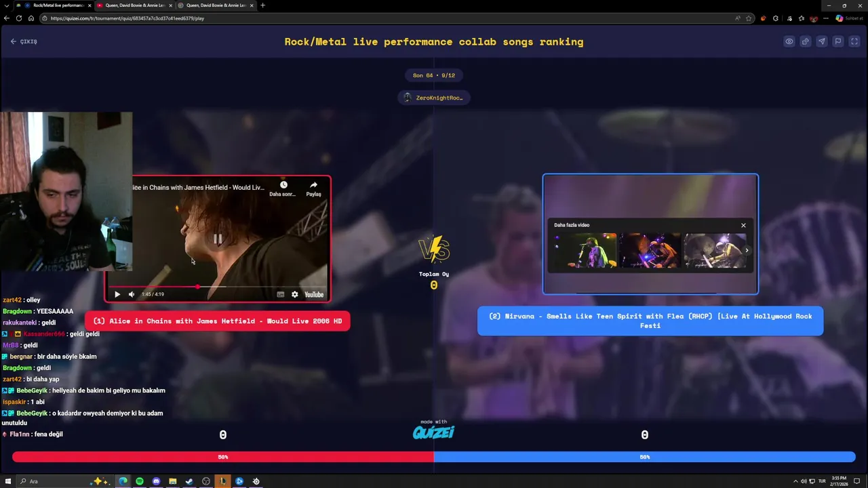Open second suggested video thumbnail
The height and width of the screenshot is (488, 868).
click(x=649, y=250)
